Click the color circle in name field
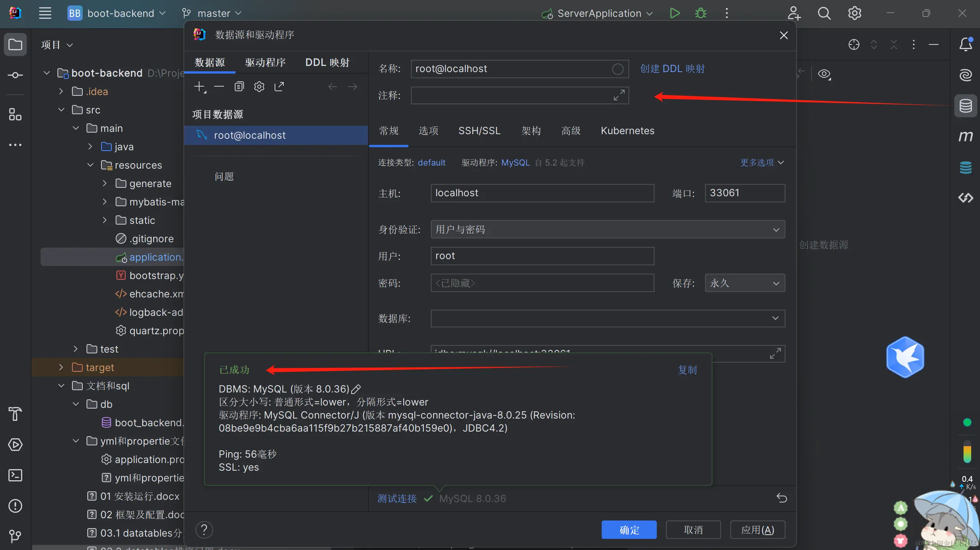Viewport: 980px width, 550px height. [x=617, y=69]
